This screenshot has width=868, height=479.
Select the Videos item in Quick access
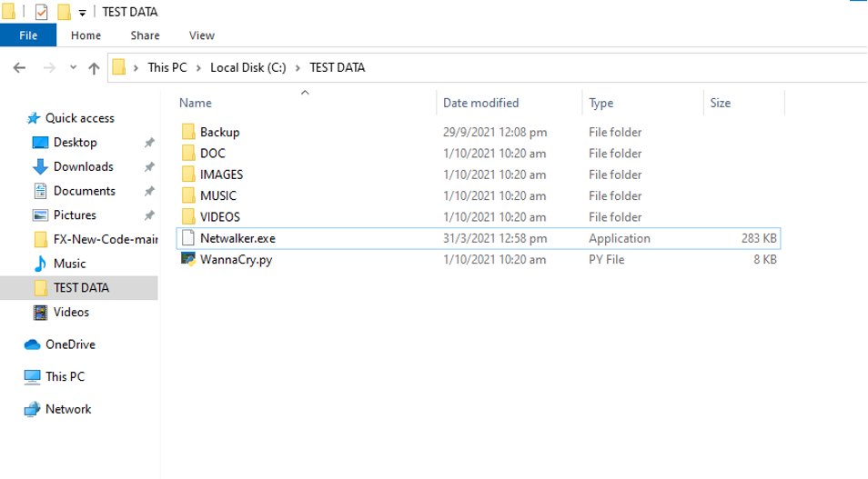71,312
